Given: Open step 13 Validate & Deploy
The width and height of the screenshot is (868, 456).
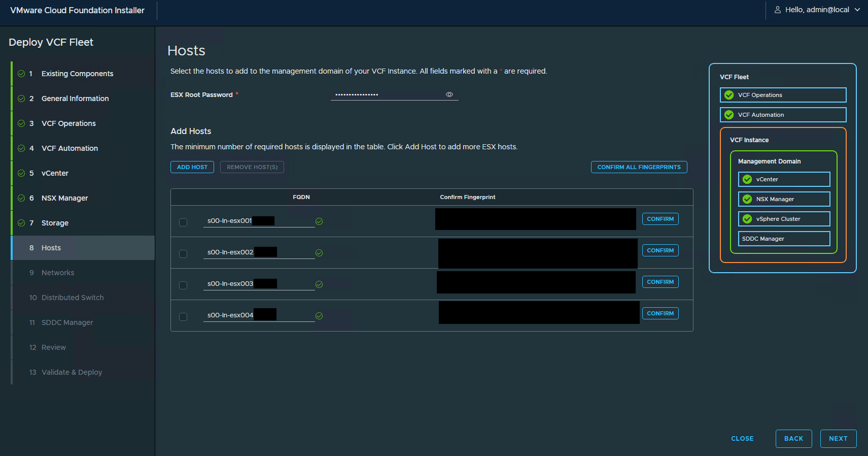Looking at the screenshot, I should (83, 372).
